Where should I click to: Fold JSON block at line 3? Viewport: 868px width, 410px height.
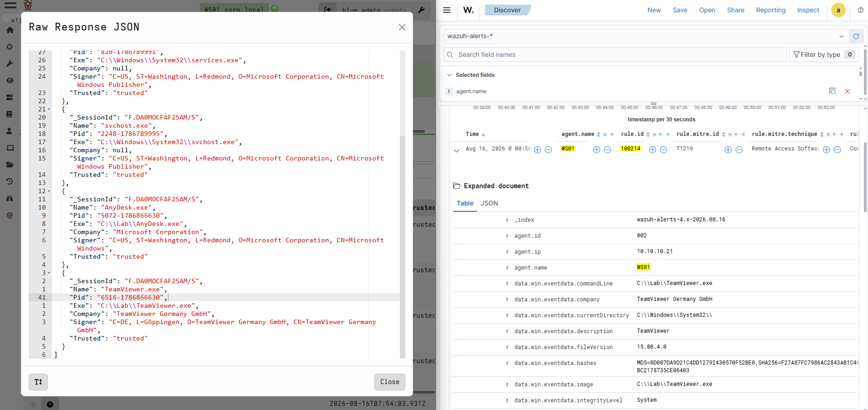click(49, 273)
